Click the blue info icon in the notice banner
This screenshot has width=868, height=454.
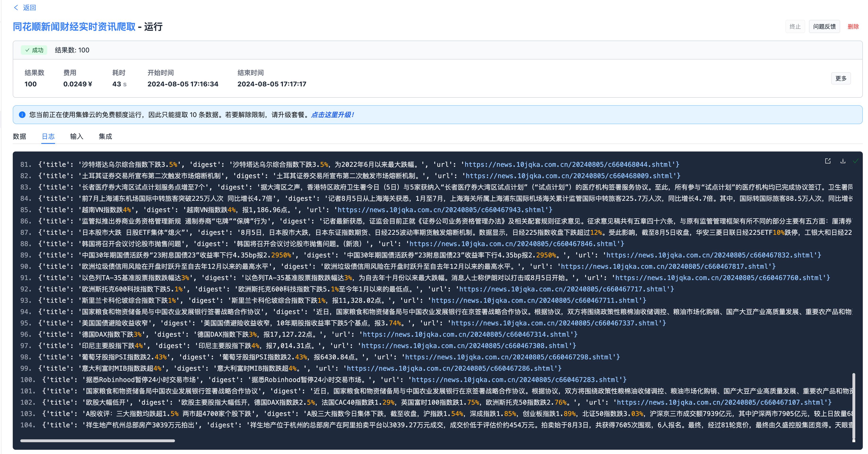(22, 115)
